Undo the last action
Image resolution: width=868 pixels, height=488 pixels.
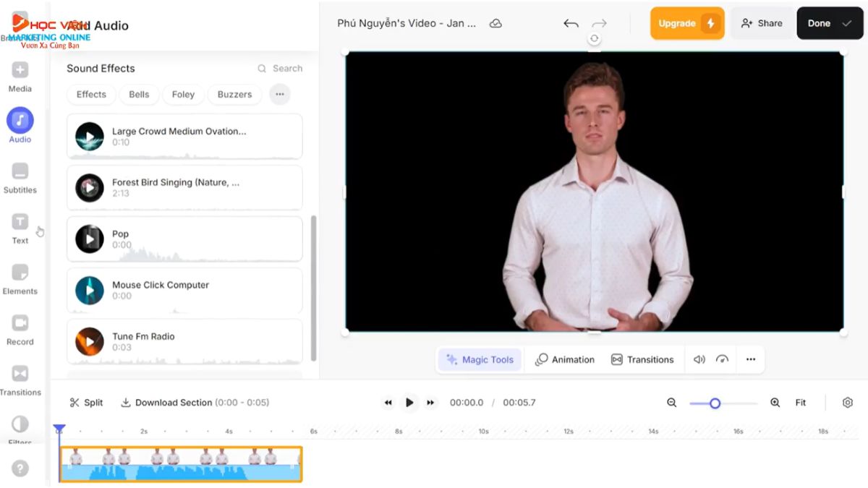571,23
